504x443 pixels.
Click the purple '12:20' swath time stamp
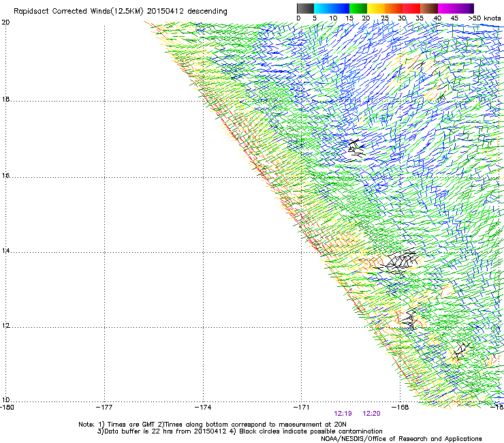(x=372, y=414)
